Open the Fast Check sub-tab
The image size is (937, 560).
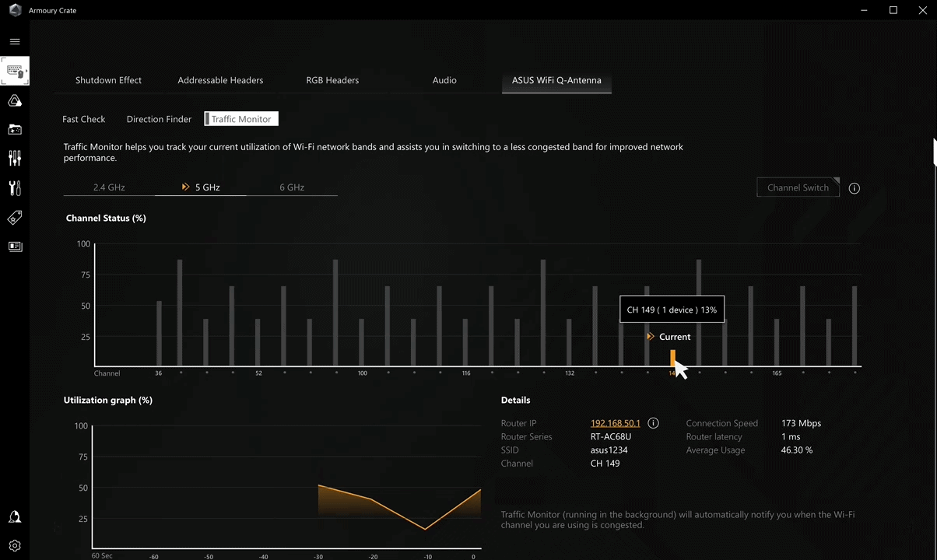pos(84,119)
